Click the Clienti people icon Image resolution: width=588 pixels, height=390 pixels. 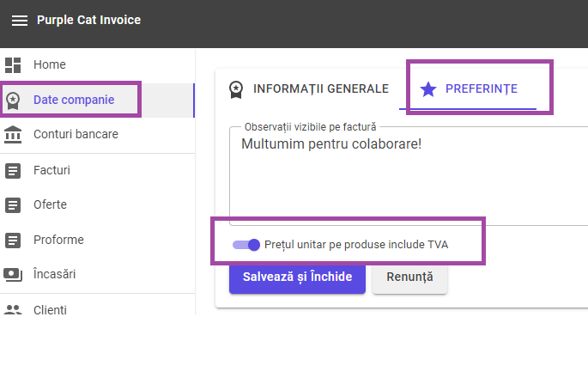tap(13, 309)
